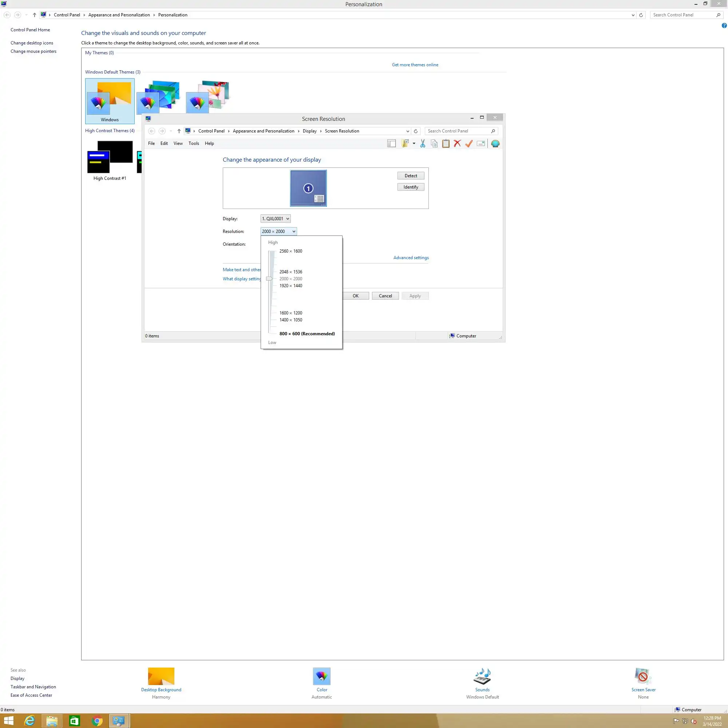Viewport: 728px width, 728px height.
Task: Open the View menu
Action: click(178, 143)
